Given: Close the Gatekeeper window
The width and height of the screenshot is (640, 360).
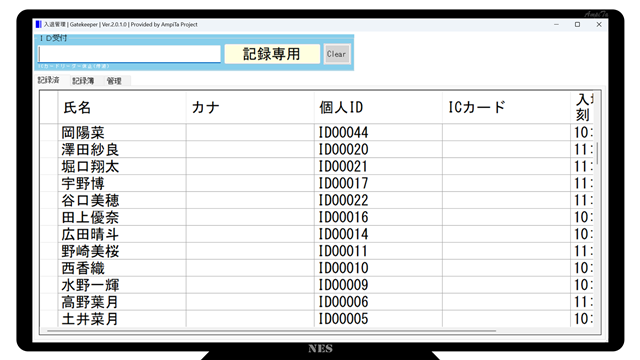Looking at the screenshot, I should tap(599, 24).
